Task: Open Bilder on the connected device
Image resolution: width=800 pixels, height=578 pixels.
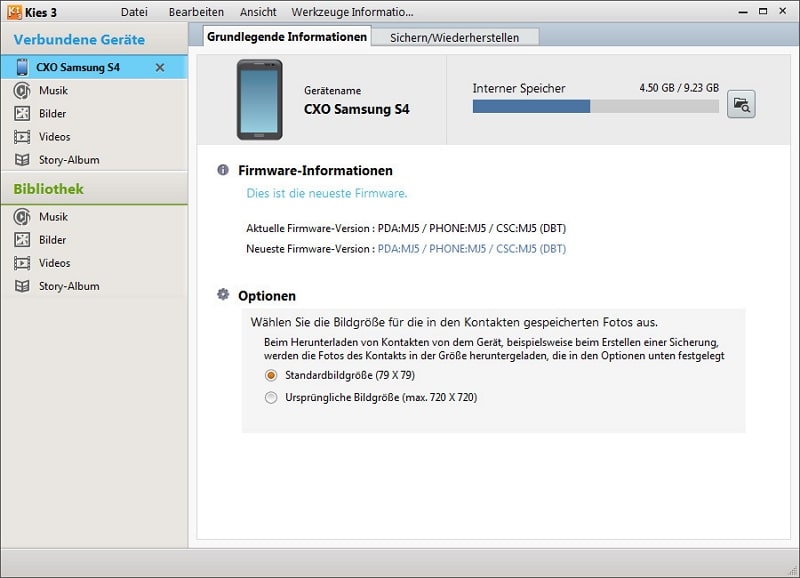Action: (x=94, y=113)
